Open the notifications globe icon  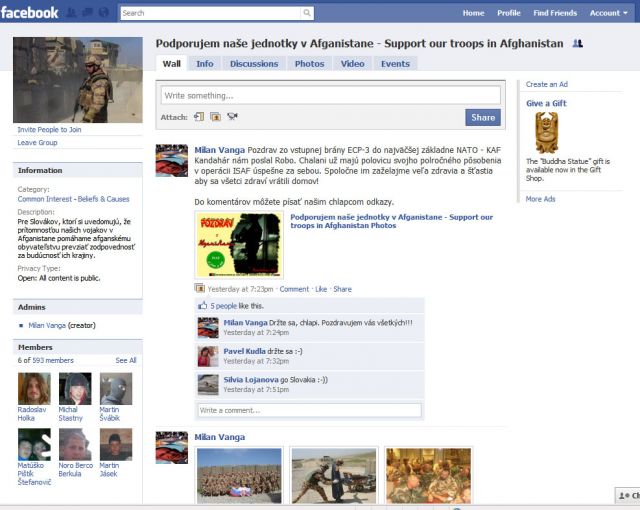(x=104, y=13)
